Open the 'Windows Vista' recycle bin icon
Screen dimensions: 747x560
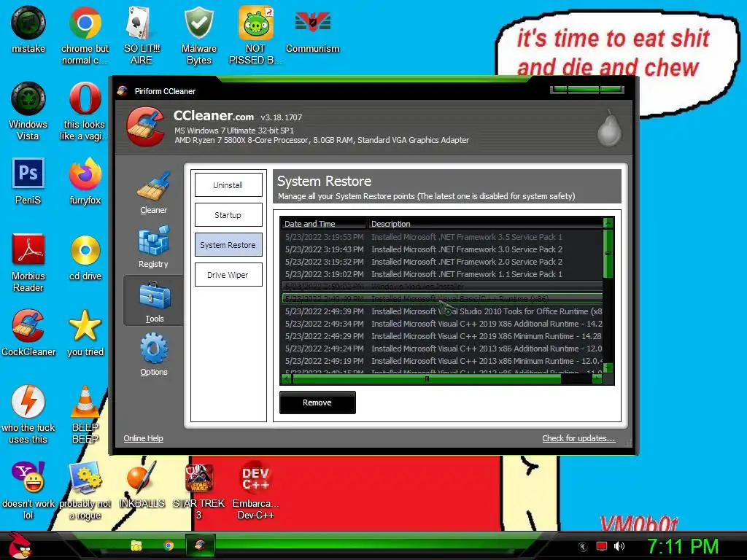[28, 111]
